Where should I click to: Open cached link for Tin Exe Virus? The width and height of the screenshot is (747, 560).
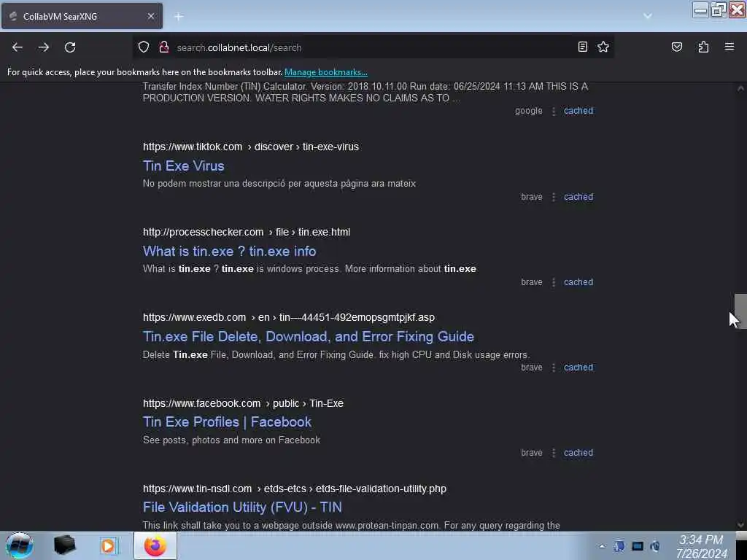point(578,197)
